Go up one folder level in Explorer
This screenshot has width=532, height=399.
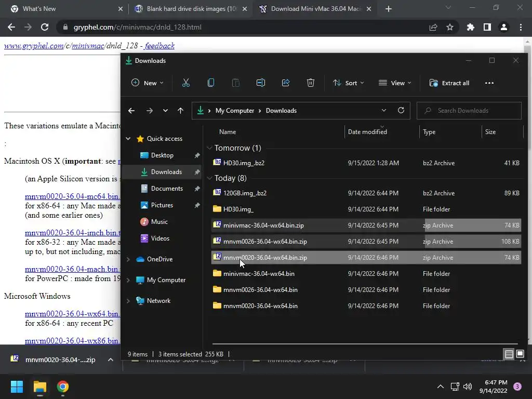click(180, 111)
